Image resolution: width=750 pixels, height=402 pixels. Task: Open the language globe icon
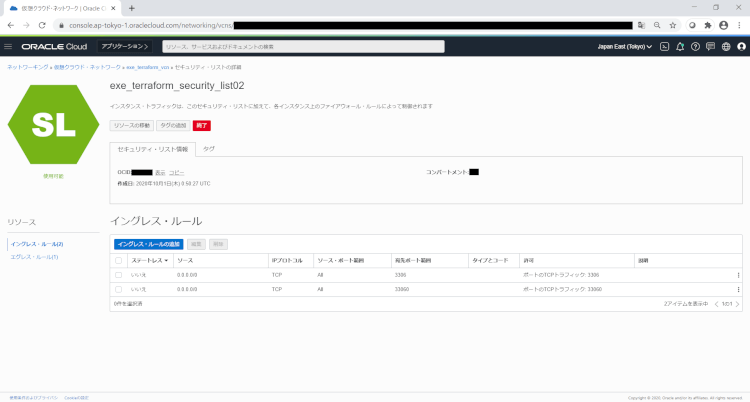point(726,46)
